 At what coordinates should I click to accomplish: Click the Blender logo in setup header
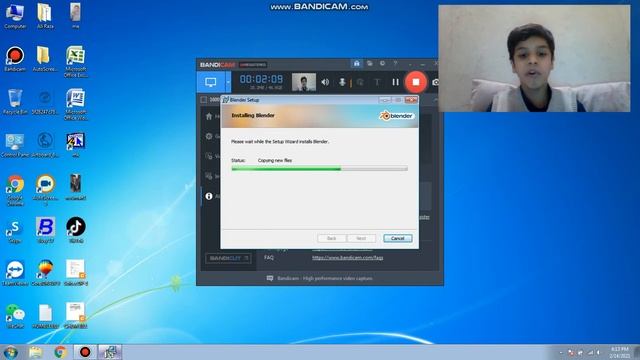pos(396,116)
